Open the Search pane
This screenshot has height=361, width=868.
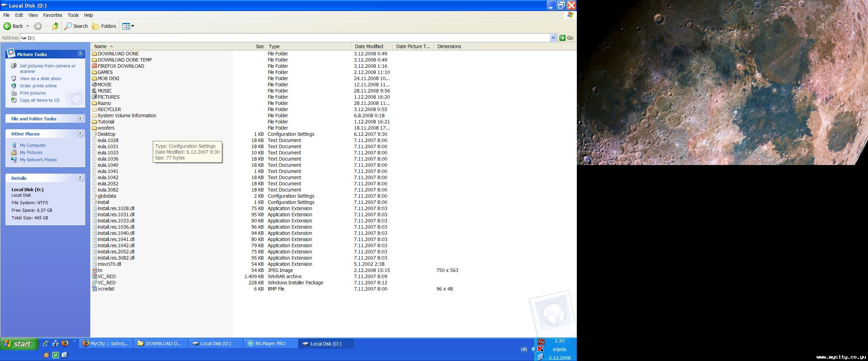pyautogui.click(x=76, y=26)
